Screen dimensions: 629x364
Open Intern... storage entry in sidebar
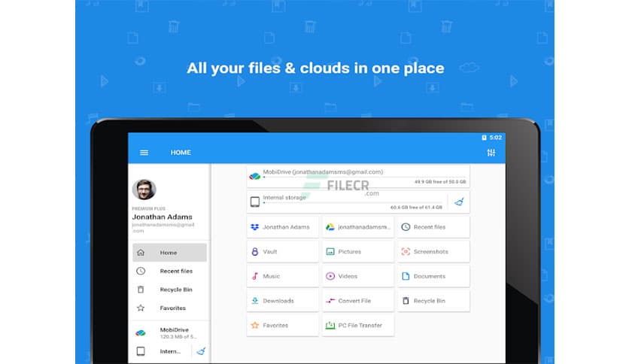coord(162,351)
